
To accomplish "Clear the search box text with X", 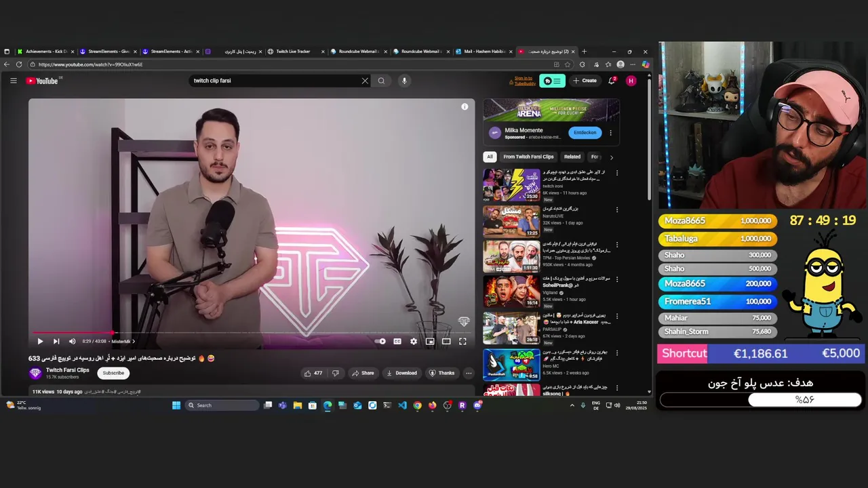I will tap(365, 81).
